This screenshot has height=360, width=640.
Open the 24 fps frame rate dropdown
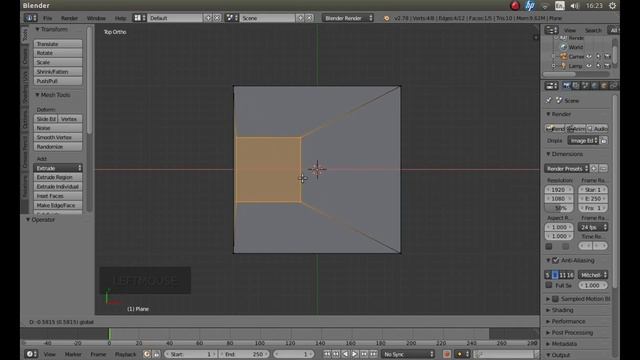pos(593,227)
